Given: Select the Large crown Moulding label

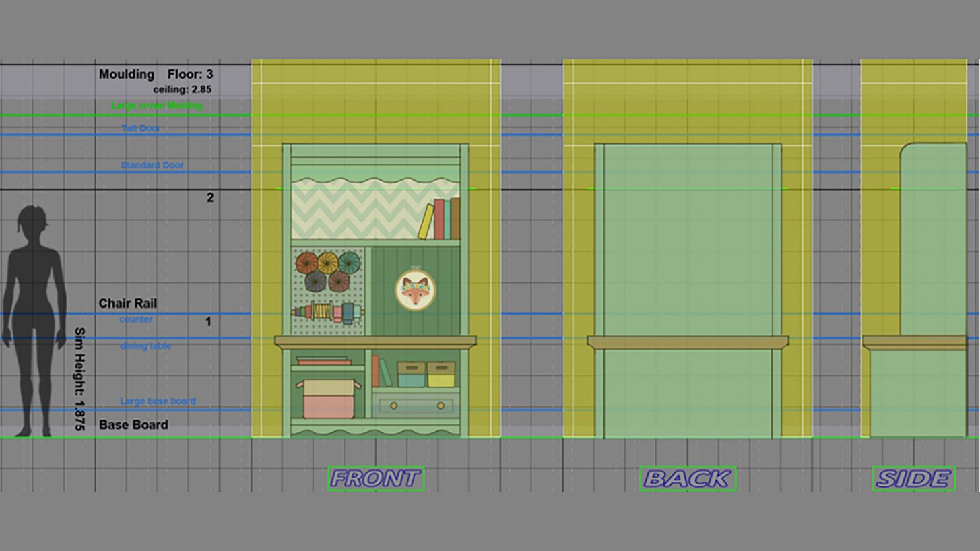Looking at the screenshot, I should click(156, 106).
